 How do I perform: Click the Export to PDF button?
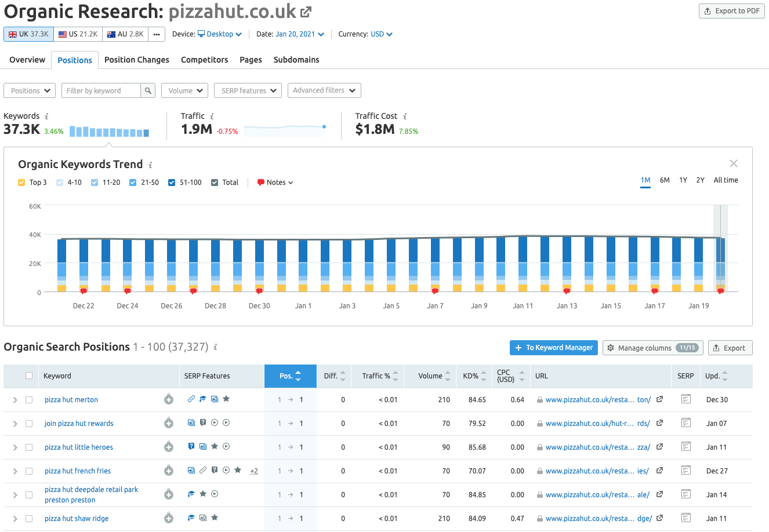click(732, 11)
